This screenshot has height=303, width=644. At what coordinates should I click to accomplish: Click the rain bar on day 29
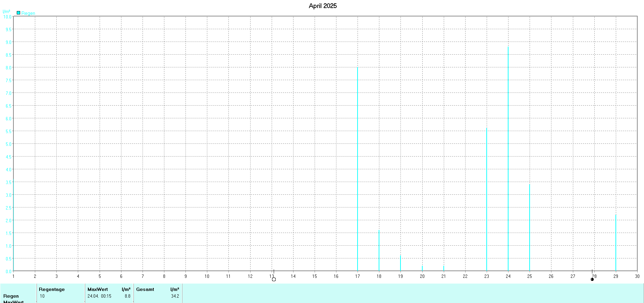coord(615,243)
